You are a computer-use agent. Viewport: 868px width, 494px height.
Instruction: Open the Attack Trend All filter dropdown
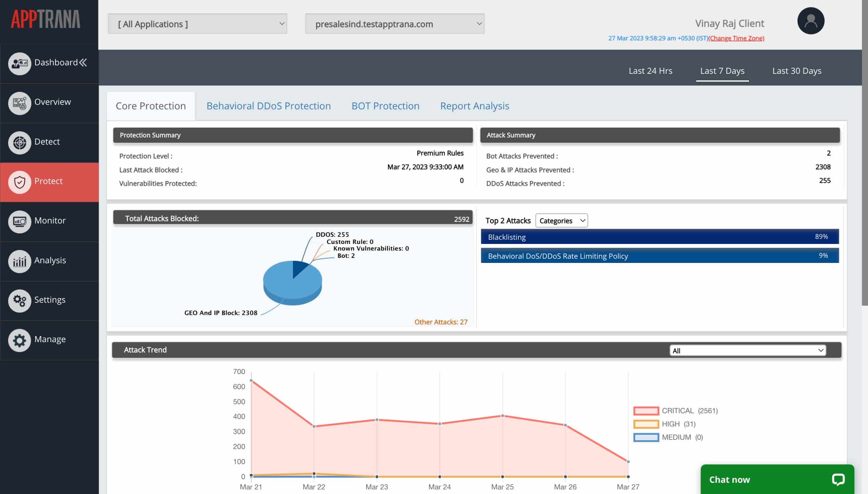[x=748, y=350]
